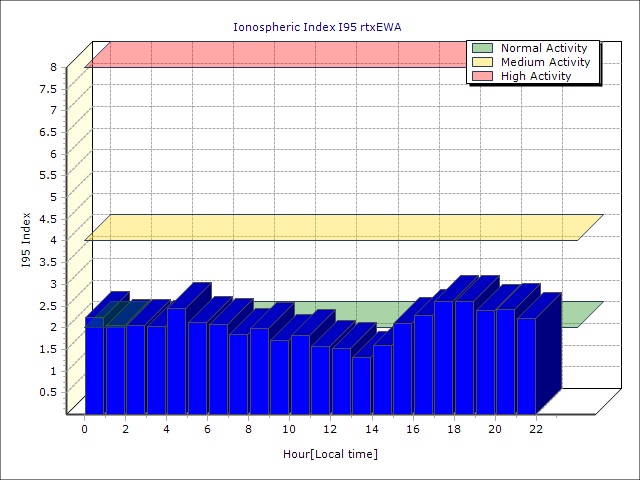
Task: Click the green Normal Activity legend swatch
Action: pyautogui.click(x=482, y=48)
